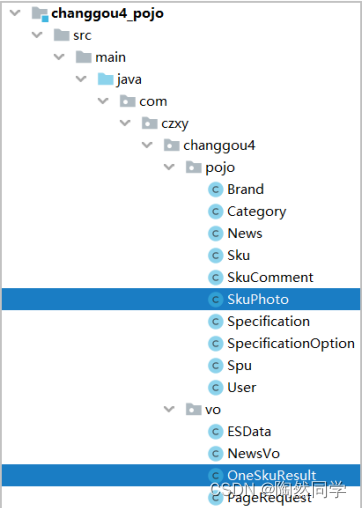Image resolution: width=362 pixels, height=508 pixels.
Task: Select the SpecificationOption class
Action: click(x=291, y=343)
